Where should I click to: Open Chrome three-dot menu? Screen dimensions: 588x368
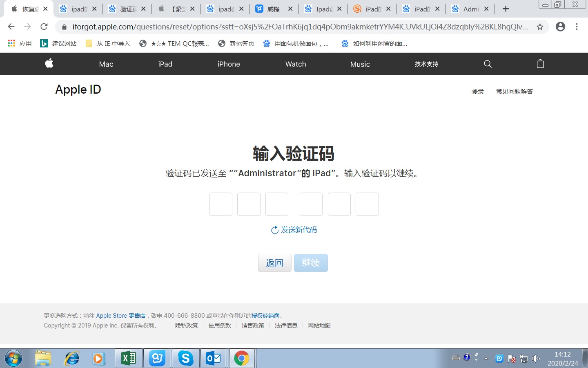[x=577, y=27]
